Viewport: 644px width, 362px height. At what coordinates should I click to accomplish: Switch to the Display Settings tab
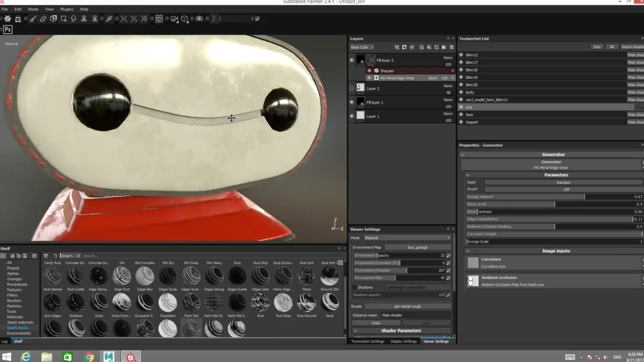pyautogui.click(x=403, y=341)
